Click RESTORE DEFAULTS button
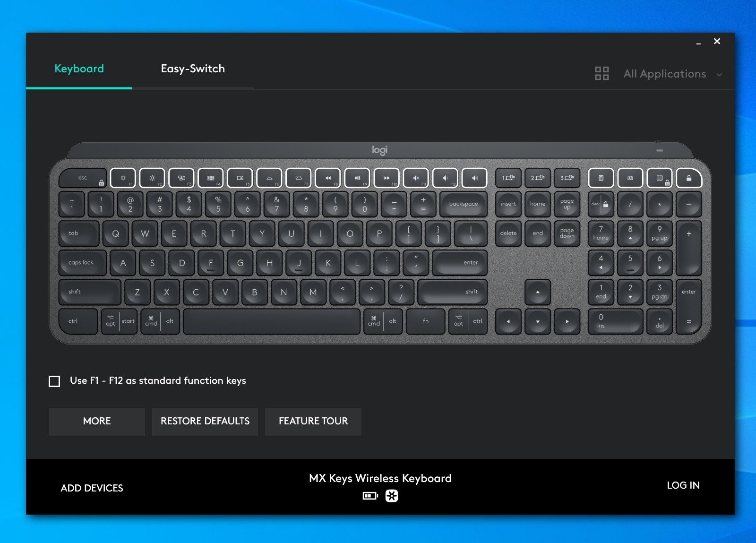Viewport: 756px width, 543px height. tap(205, 422)
